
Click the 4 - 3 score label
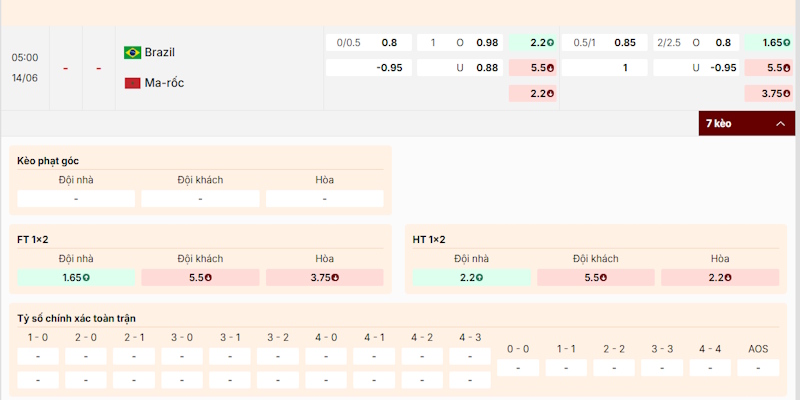470,337
